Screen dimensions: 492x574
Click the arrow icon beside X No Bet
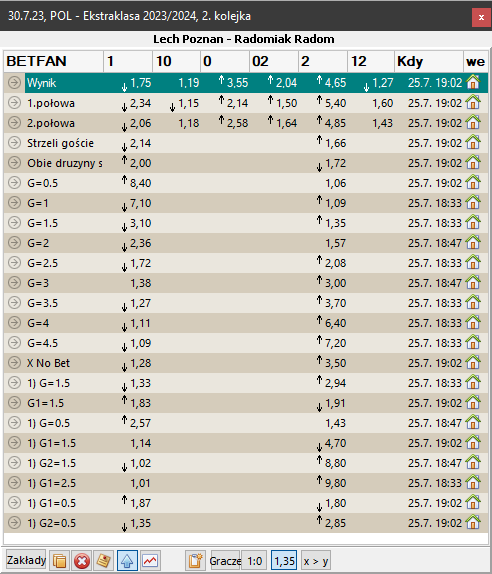tap(14, 363)
